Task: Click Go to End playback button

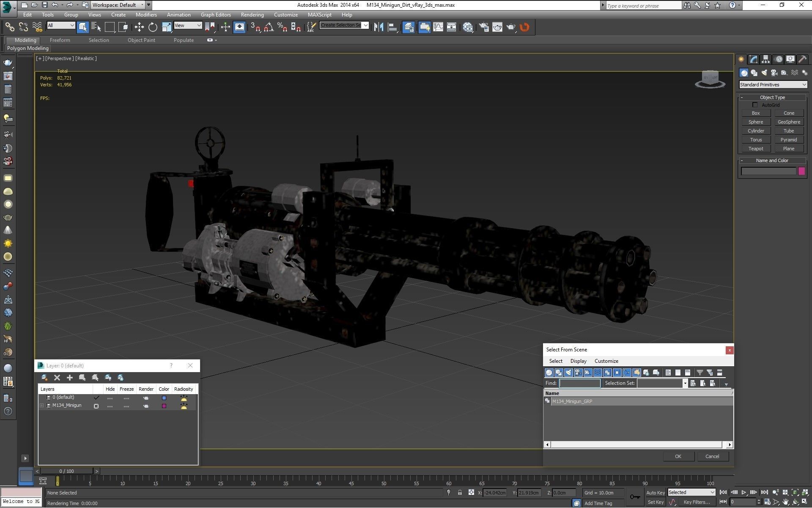Action: click(764, 492)
